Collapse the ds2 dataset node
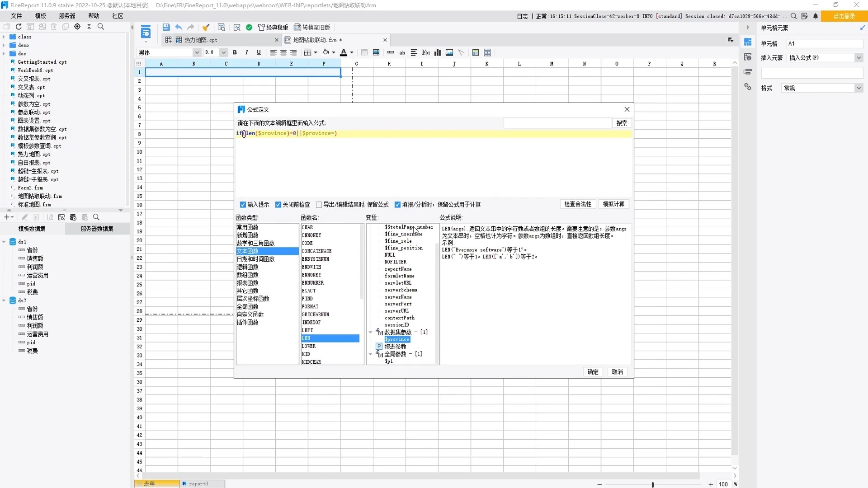 pos(4,300)
